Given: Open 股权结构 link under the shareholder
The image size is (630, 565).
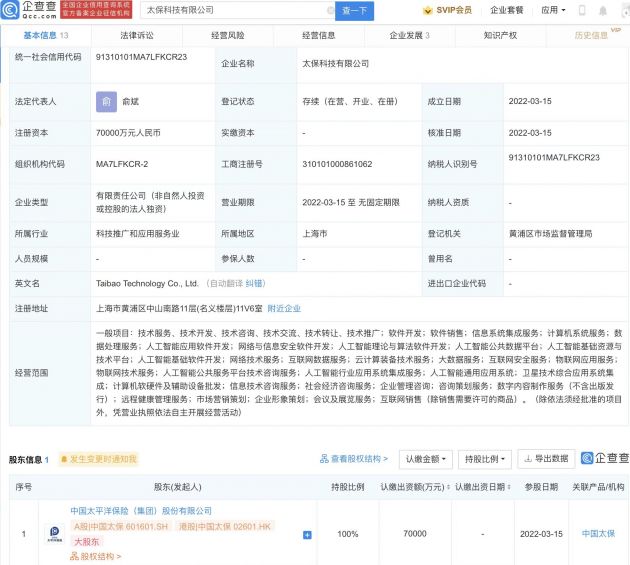Looking at the screenshot, I should pyautogui.click(x=96, y=557).
